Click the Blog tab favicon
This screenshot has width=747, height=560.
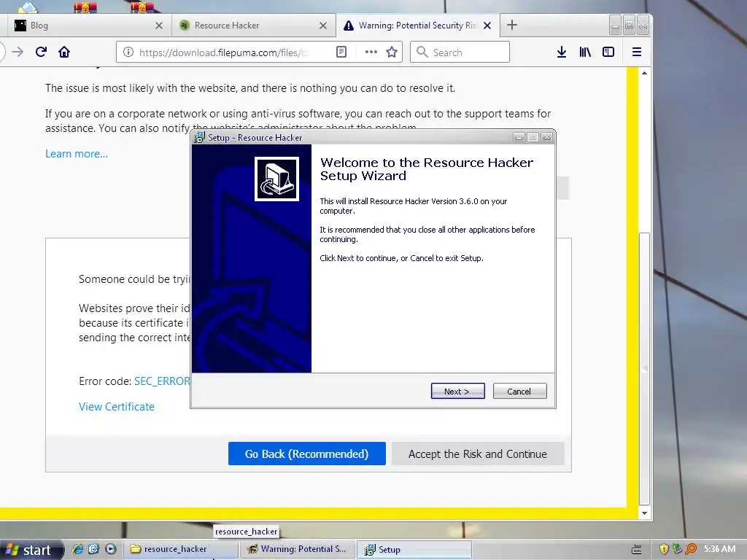pyautogui.click(x=20, y=26)
